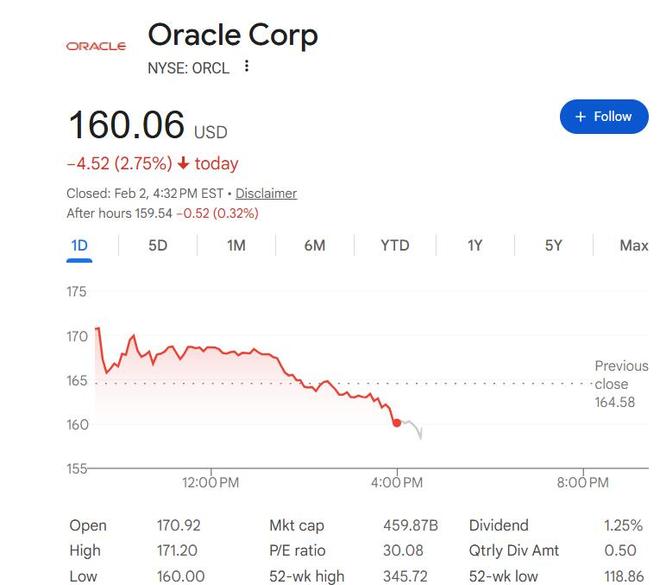Select the 1D chart range tab
660x585 pixels.
(x=79, y=245)
